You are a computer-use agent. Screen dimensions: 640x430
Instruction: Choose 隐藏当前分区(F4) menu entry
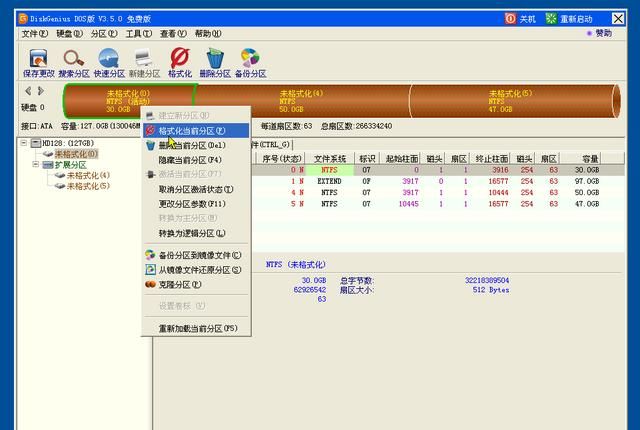(196, 160)
